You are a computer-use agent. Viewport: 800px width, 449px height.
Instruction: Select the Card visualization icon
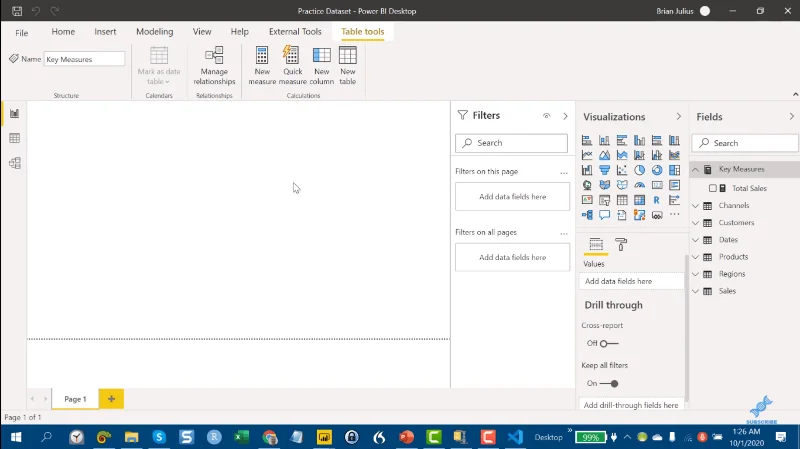pyautogui.click(x=657, y=185)
